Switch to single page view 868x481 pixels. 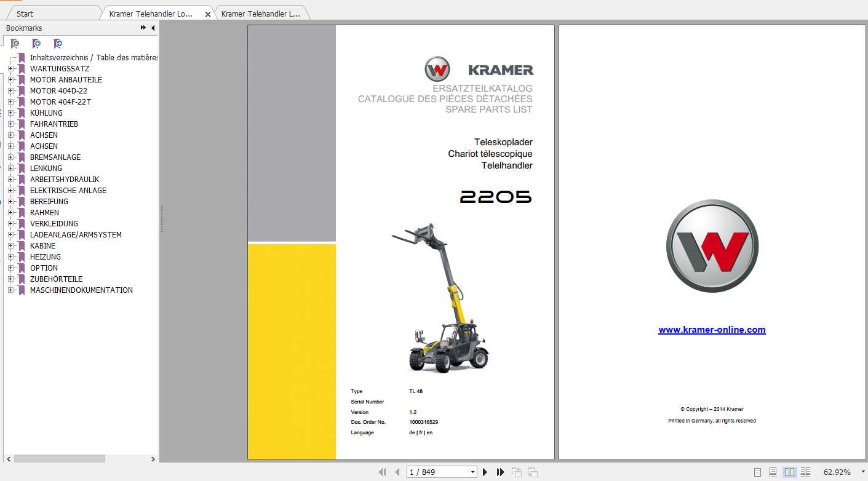click(757, 472)
